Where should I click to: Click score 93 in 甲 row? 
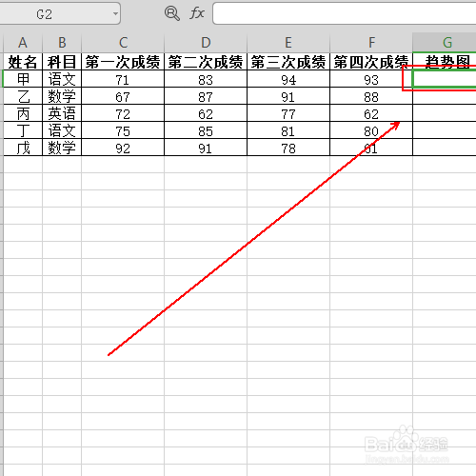click(371, 79)
